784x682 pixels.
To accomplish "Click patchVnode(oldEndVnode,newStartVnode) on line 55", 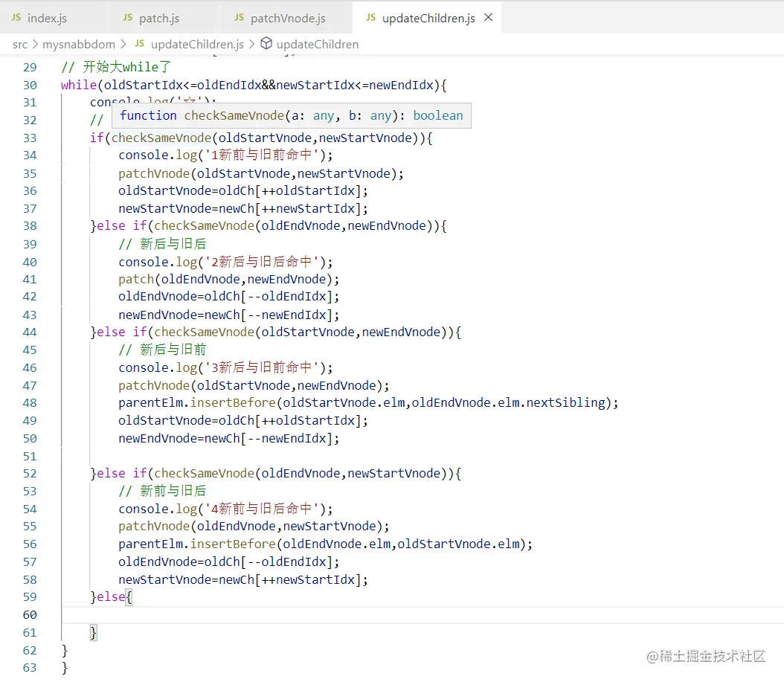I will coord(254,527).
